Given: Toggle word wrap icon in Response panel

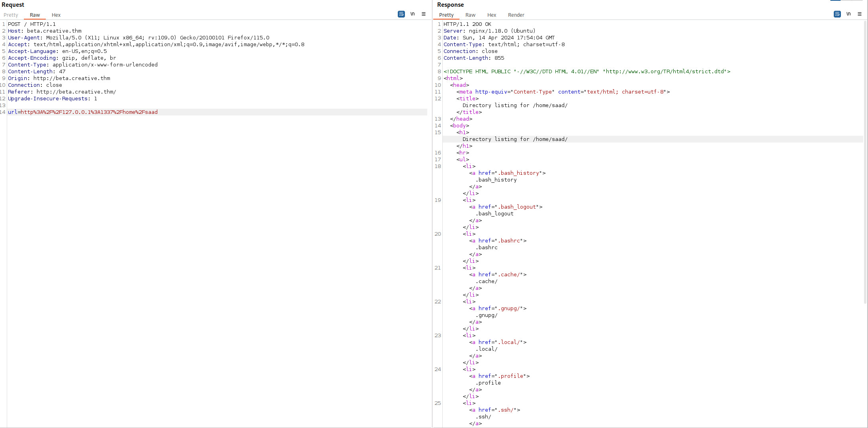Looking at the screenshot, I should [837, 14].
